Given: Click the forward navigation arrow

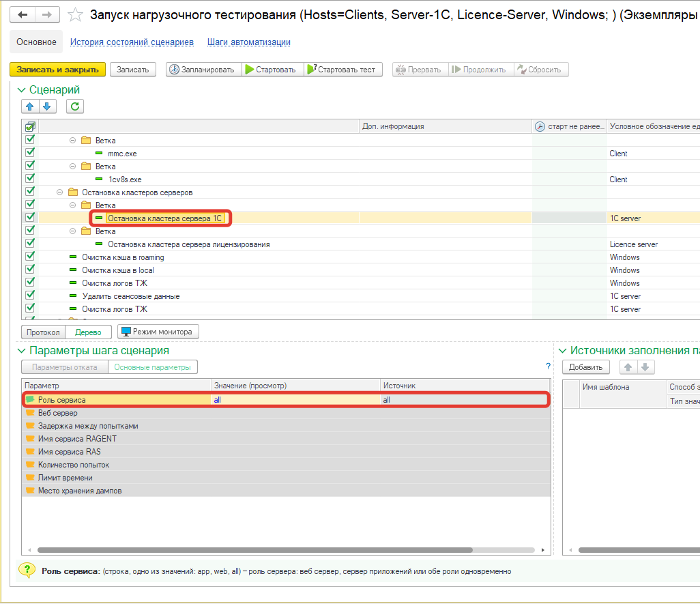Looking at the screenshot, I should click(x=46, y=14).
